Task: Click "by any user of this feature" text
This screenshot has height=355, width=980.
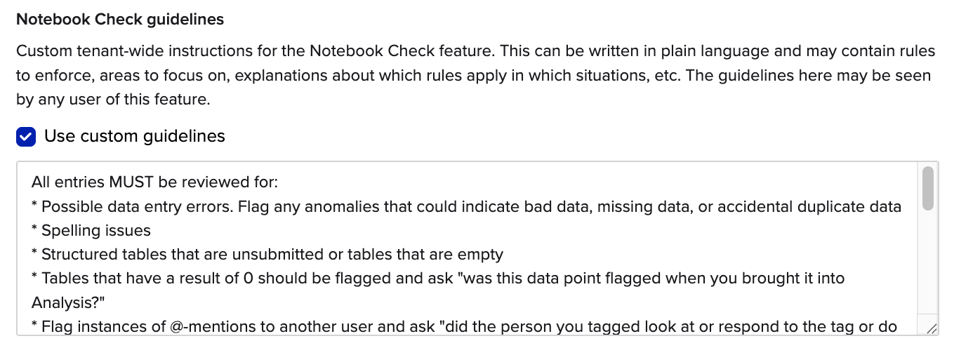Action: point(112,100)
